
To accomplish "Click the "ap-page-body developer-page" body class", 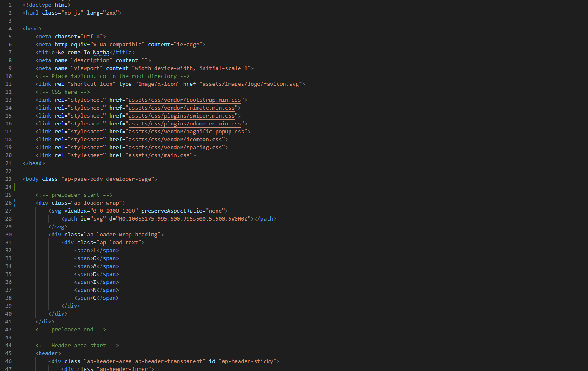I will pos(108,179).
